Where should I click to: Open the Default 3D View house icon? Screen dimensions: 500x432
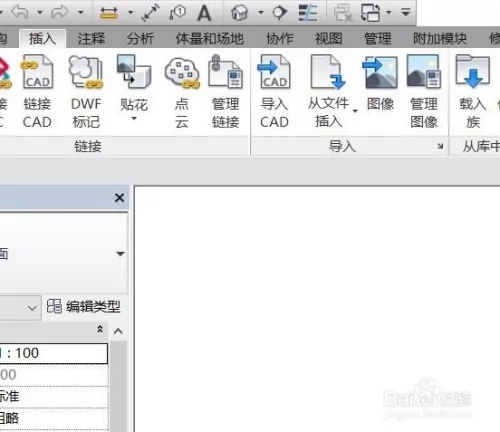(239, 13)
